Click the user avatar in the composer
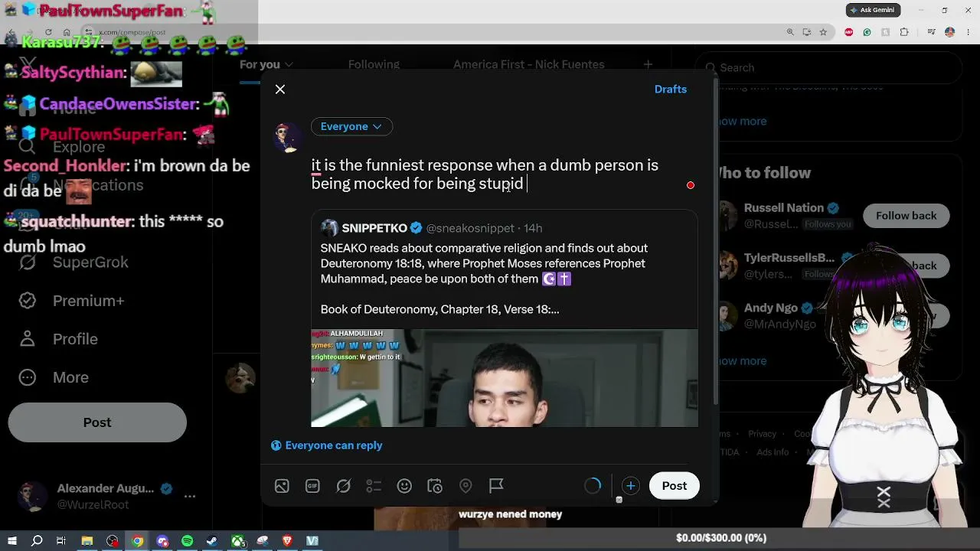The width and height of the screenshot is (980, 551). (x=287, y=138)
